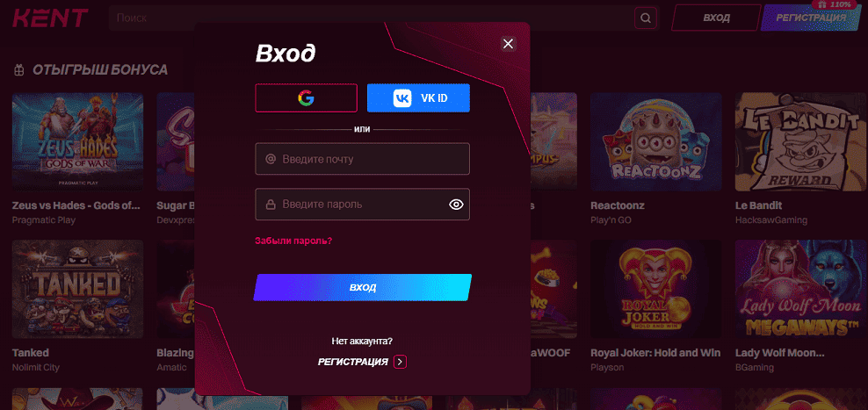
Task: Close the Вход login dialog
Action: [508, 44]
